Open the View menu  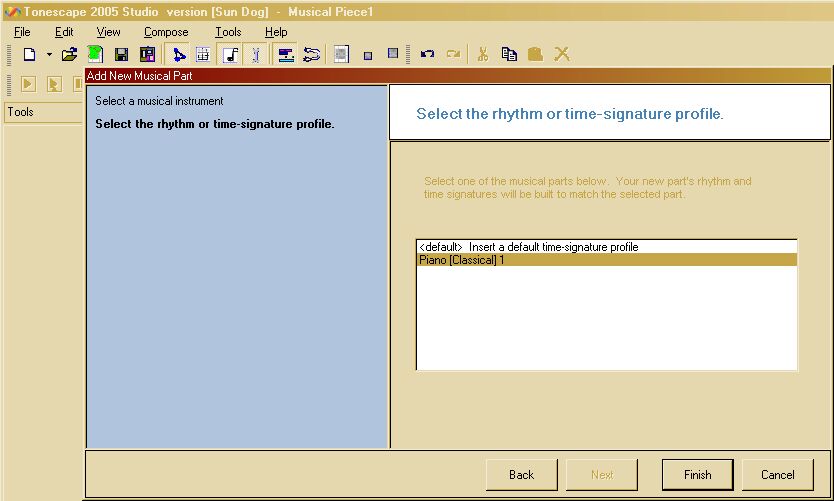point(108,32)
